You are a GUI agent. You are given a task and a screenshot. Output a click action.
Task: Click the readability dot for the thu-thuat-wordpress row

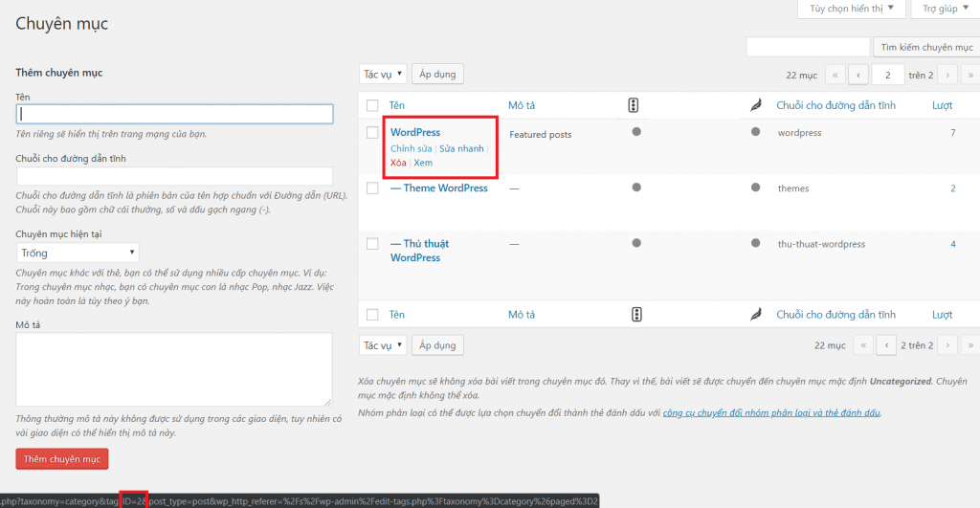(756, 243)
